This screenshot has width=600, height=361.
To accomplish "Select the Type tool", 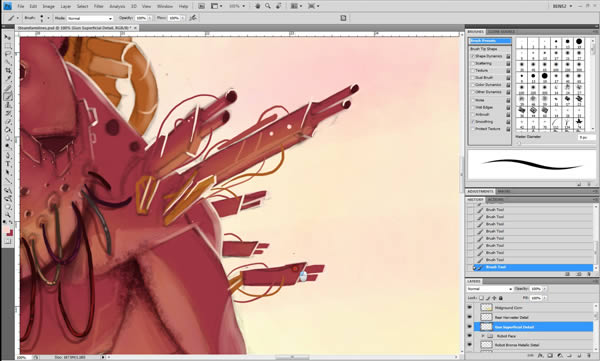I will [x=8, y=164].
